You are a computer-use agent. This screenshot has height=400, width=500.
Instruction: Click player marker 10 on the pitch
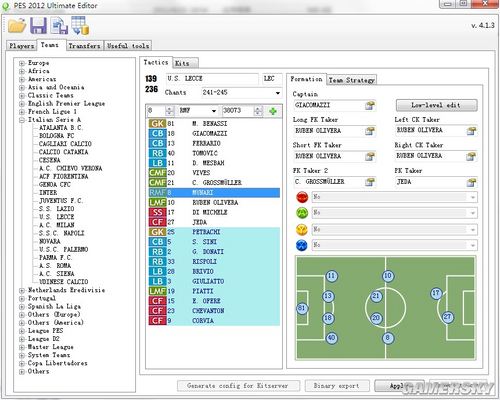(388, 276)
